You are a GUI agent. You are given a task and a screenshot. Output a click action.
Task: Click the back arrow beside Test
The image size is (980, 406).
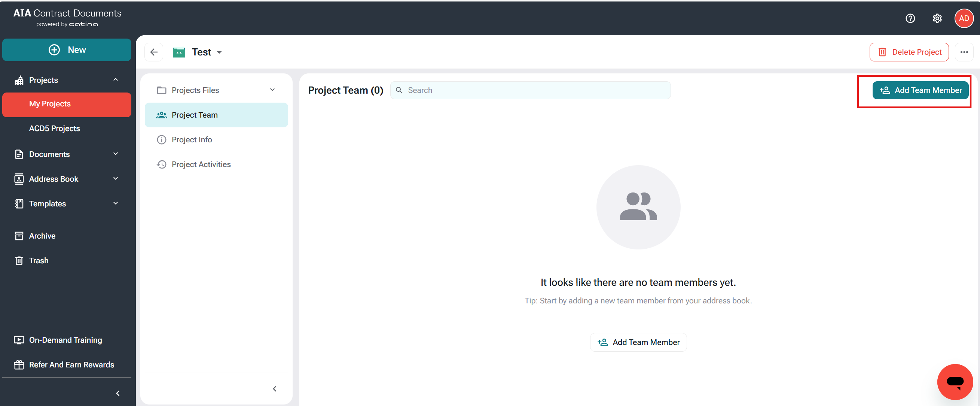[x=154, y=52]
